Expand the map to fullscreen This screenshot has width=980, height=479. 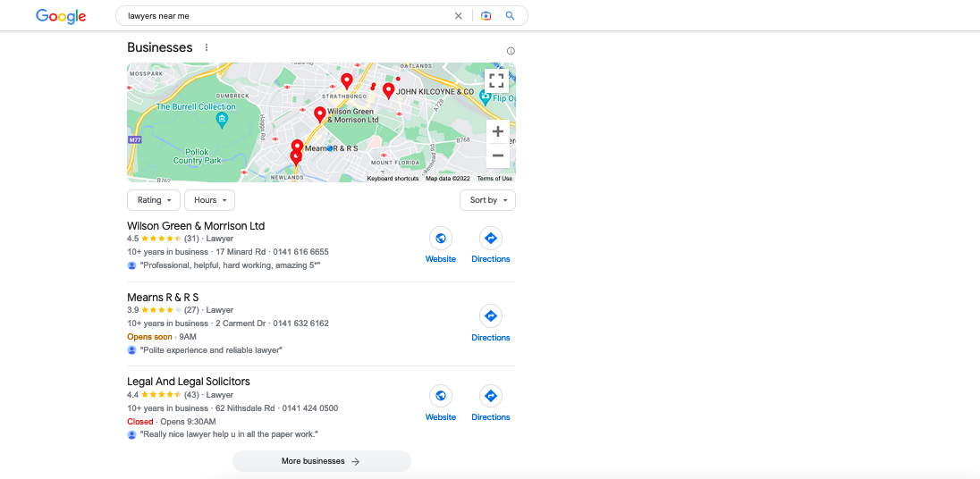(x=496, y=80)
